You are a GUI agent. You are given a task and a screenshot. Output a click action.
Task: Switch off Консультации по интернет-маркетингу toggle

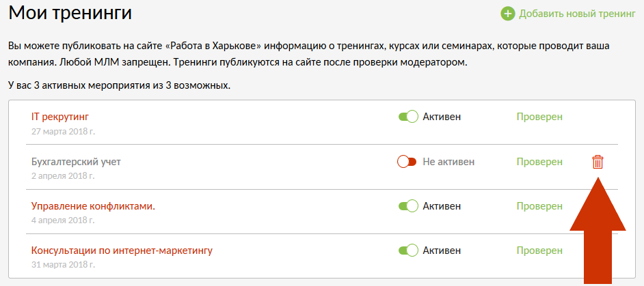[x=407, y=251]
